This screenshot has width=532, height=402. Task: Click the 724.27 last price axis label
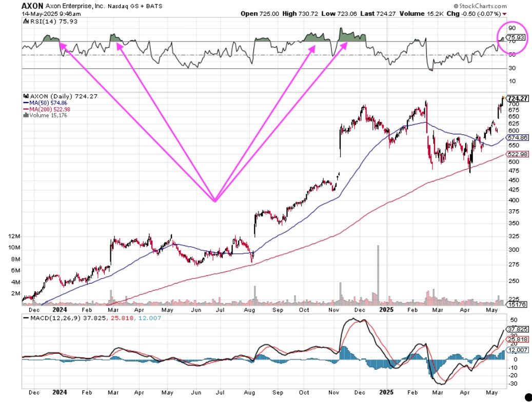pyautogui.click(x=517, y=98)
